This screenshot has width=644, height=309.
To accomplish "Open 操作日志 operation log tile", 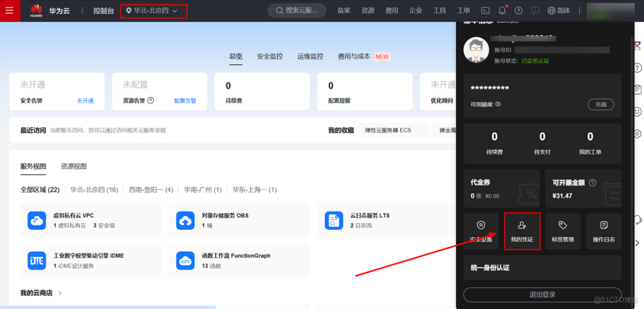I will 604,231.
